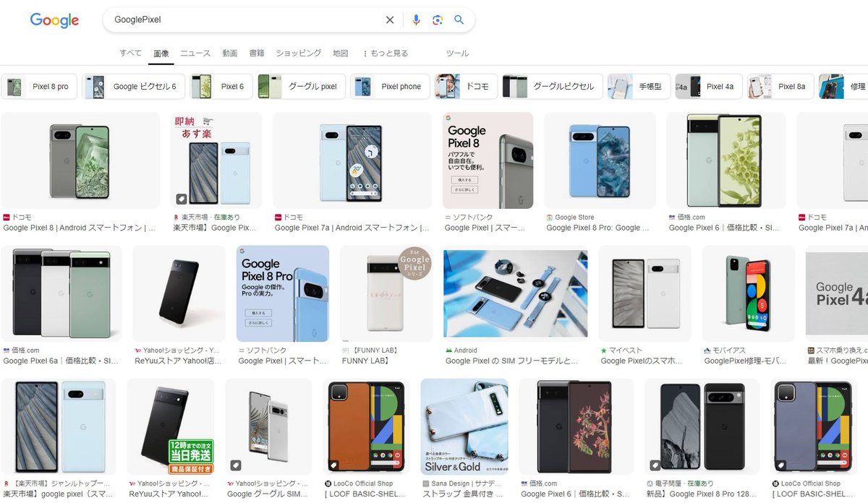The width and height of the screenshot is (868, 503).
Task: Open the Pixel 6a three-color image
Action: [61, 293]
